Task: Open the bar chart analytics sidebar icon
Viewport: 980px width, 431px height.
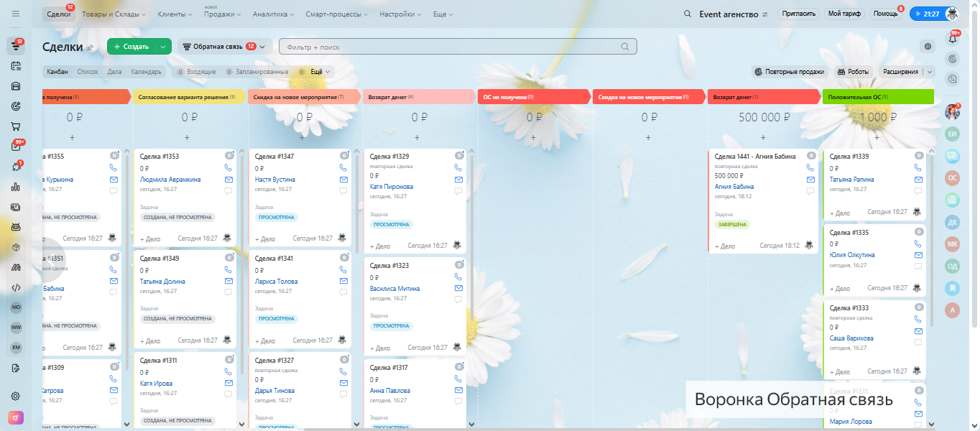Action: pyautogui.click(x=16, y=187)
